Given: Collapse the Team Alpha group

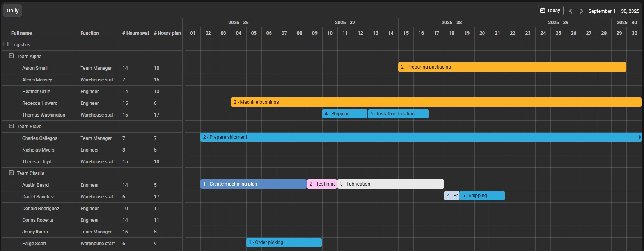Looking at the screenshot, I should 11,56.
